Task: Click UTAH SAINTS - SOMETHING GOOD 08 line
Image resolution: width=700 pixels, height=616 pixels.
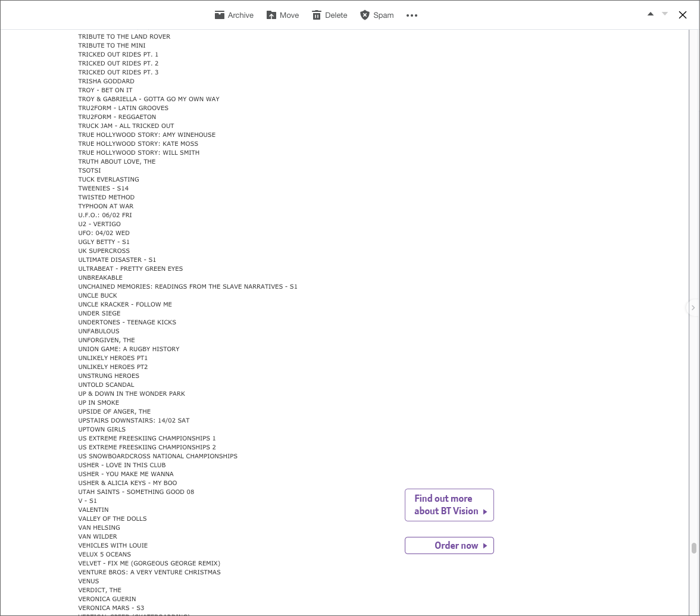Action: click(x=136, y=492)
